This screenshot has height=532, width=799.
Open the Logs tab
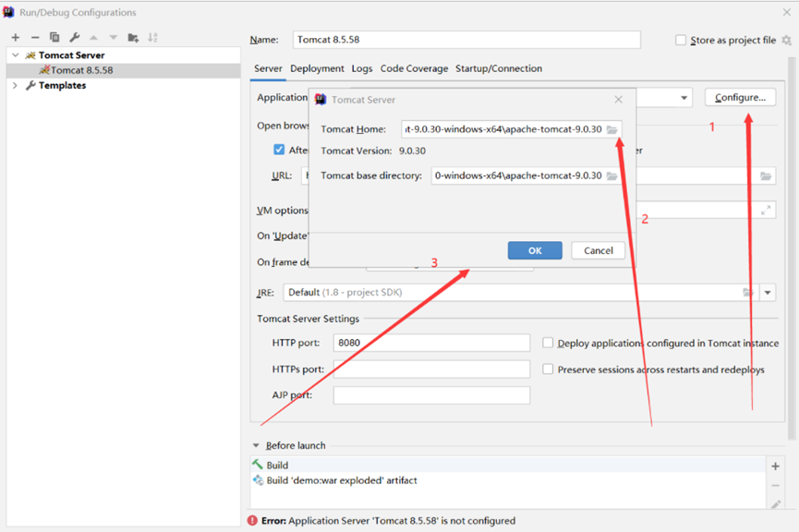pyautogui.click(x=362, y=68)
